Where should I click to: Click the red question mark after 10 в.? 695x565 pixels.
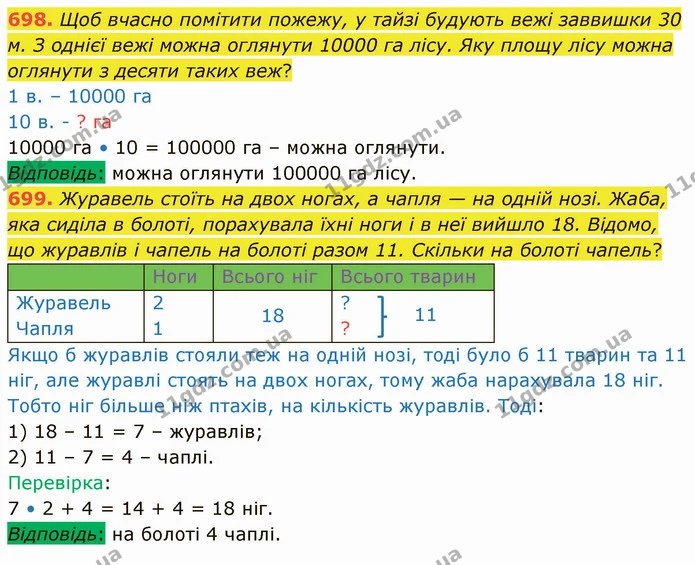click(81, 122)
